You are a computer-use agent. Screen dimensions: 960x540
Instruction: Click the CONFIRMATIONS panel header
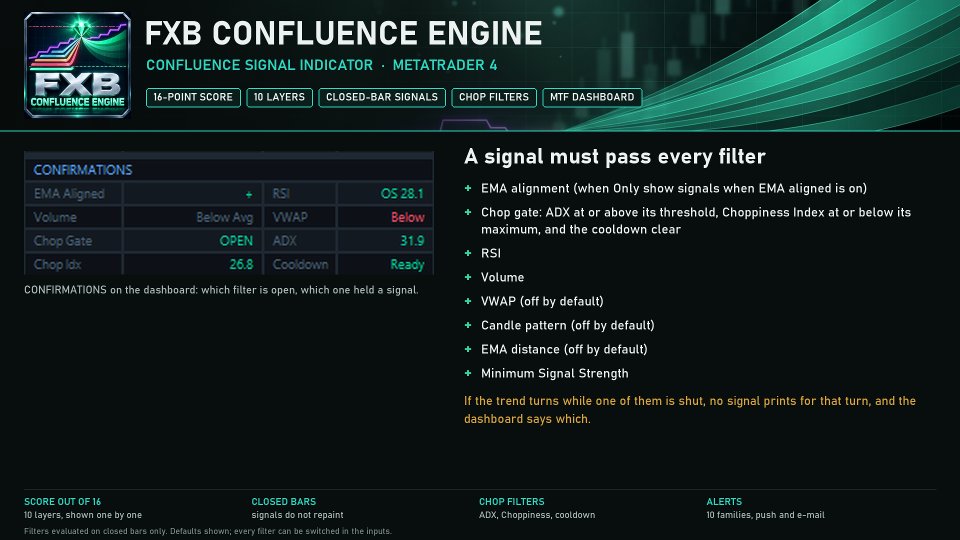[83, 170]
